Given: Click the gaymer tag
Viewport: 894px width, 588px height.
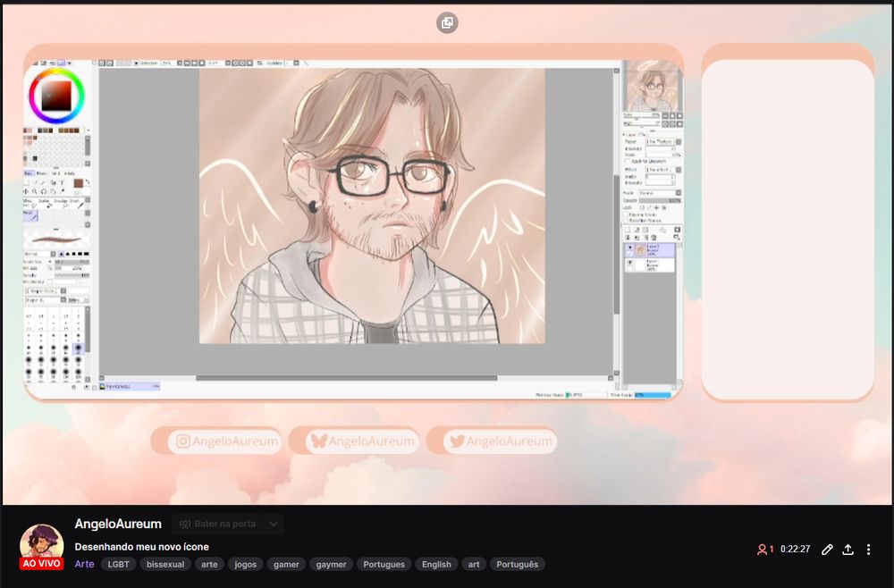Looking at the screenshot, I should click(332, 564).
